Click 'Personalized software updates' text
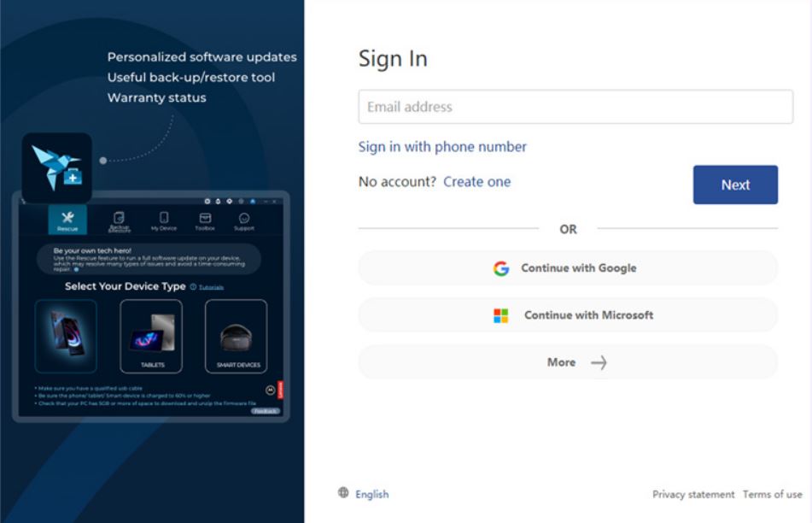The image size is (812, 523). point(202,57)
